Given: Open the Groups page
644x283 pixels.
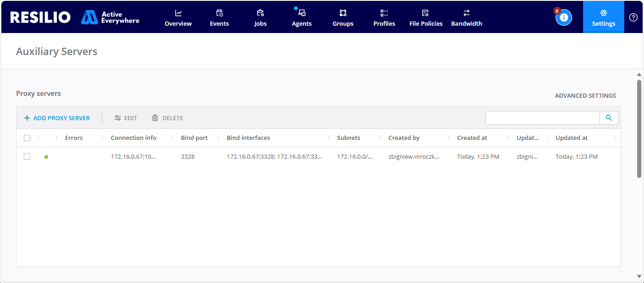Looking at the screenshot, I should (x=343, y=18).
